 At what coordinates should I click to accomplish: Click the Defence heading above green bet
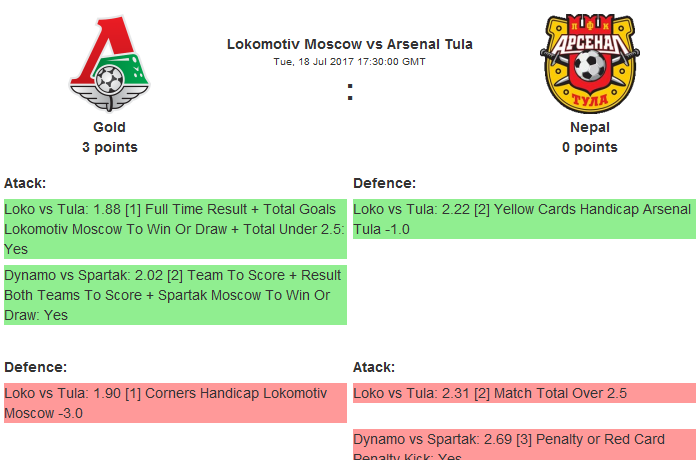click(384, 183)
